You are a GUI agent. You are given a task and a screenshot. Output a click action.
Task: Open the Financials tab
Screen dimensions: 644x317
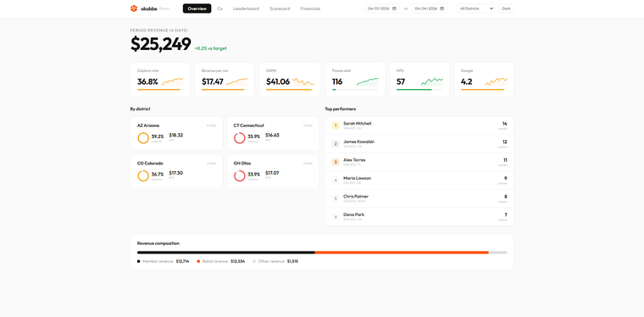310,8
